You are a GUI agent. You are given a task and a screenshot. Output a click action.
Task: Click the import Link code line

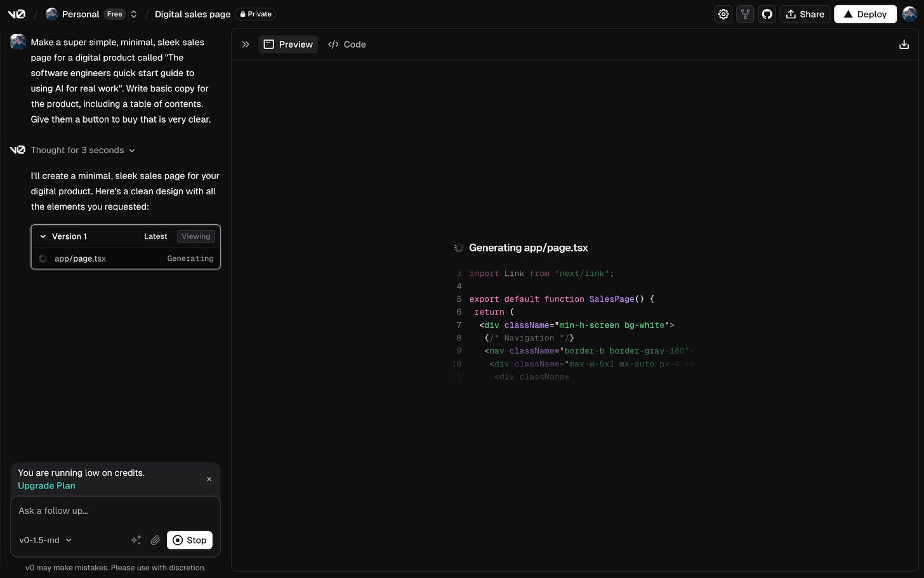tap(541, 274)
